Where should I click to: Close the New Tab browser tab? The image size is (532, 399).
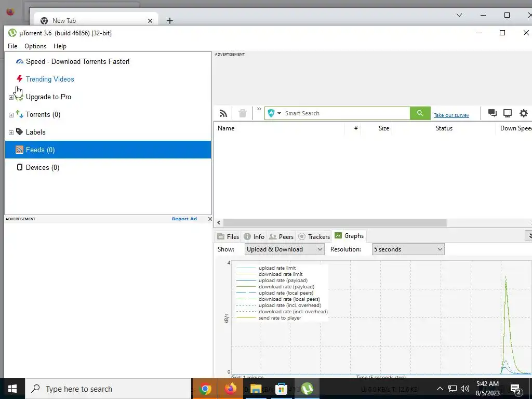coord(150,21)
